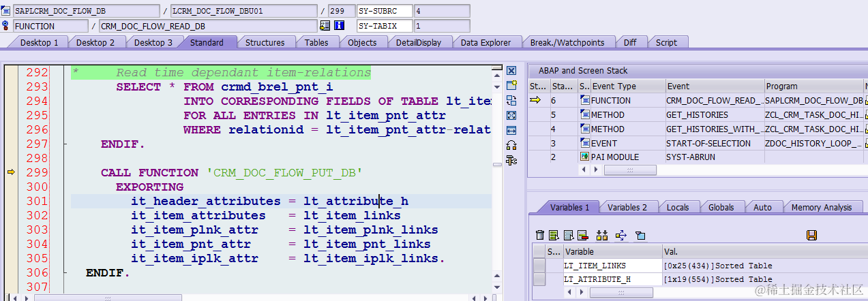Click the Variable column header
Viewport: 868px width, 301px height.
[612, 251]
